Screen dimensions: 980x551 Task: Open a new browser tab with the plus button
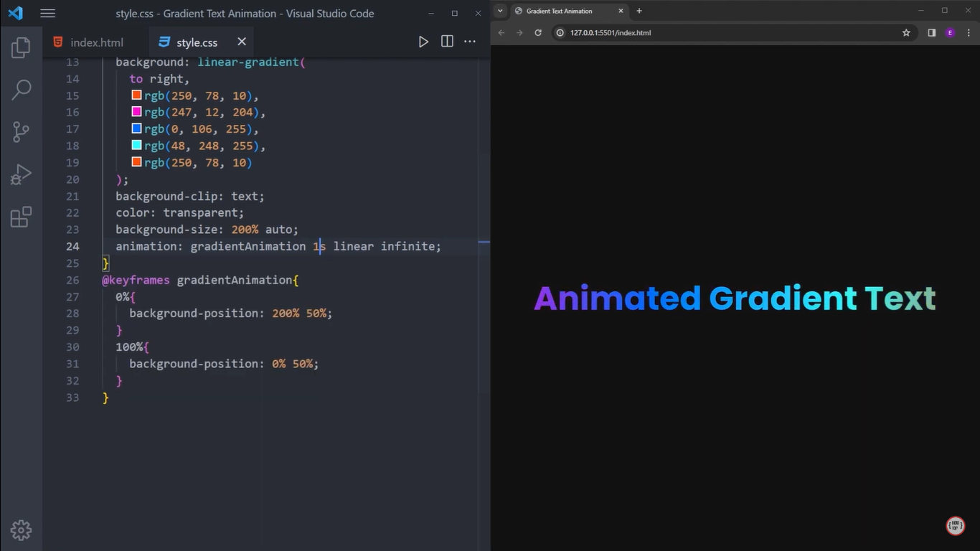coord(639,11)
